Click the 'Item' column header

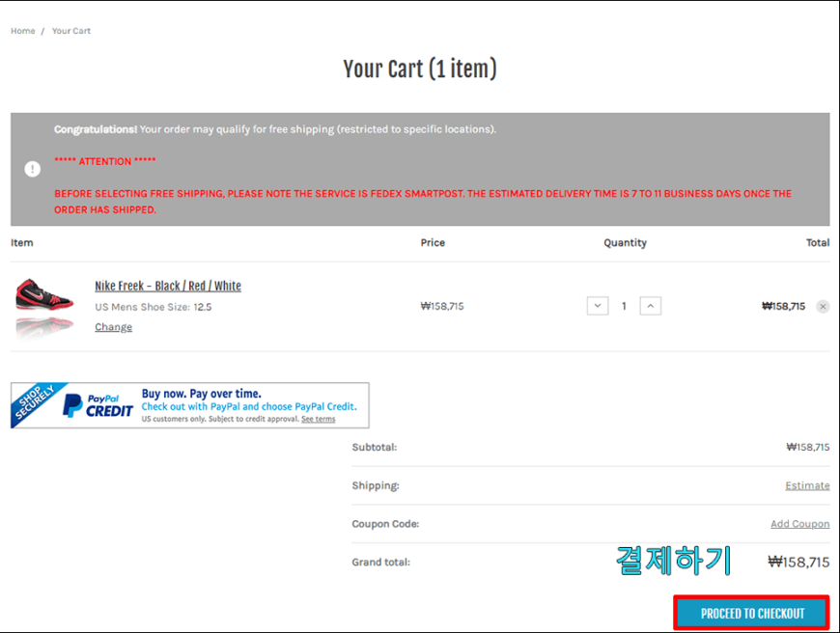point(22,242)
